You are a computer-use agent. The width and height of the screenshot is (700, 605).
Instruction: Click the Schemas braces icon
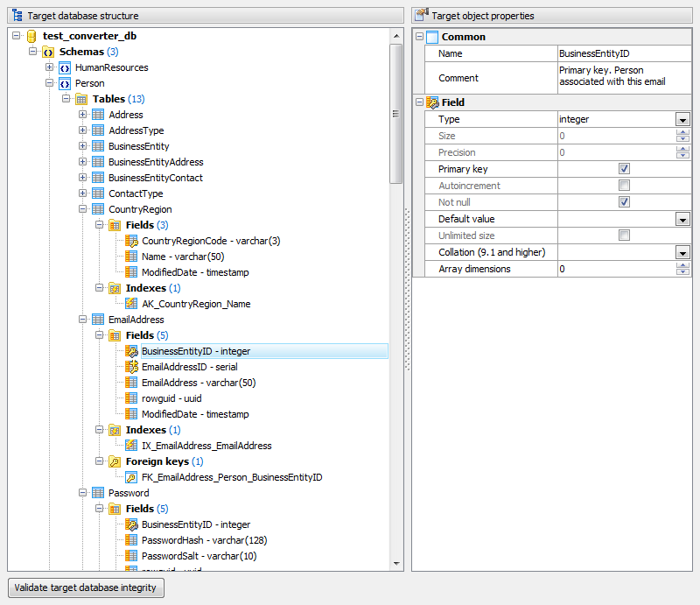pyautogui.click(x=46, y=52)
